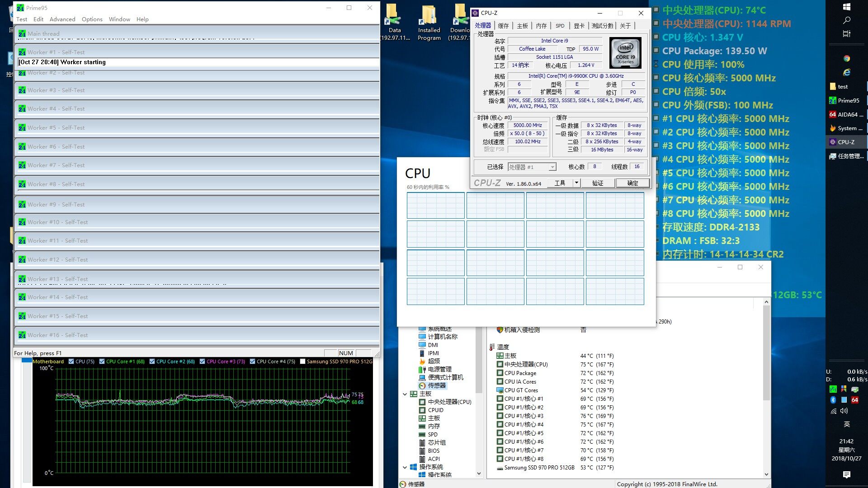Open Windows search from taskbar
This screenshot has height=488, width=868.
847,20
